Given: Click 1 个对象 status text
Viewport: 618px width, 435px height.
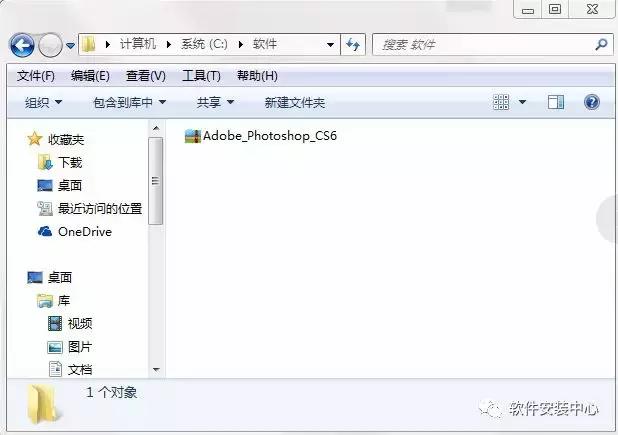Looking at the screenshot, I should click(112, 392).
